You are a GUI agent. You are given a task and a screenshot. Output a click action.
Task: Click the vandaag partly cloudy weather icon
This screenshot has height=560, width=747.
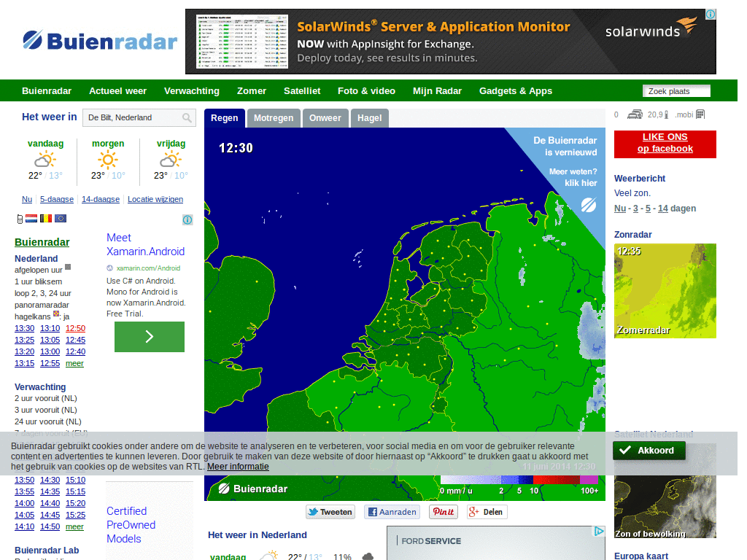pos(45,160)
